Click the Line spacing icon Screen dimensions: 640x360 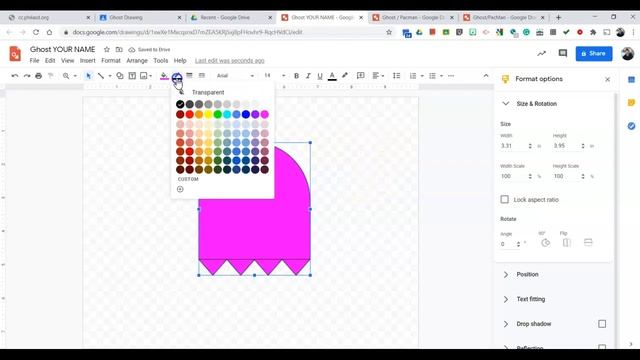[396, 76]
